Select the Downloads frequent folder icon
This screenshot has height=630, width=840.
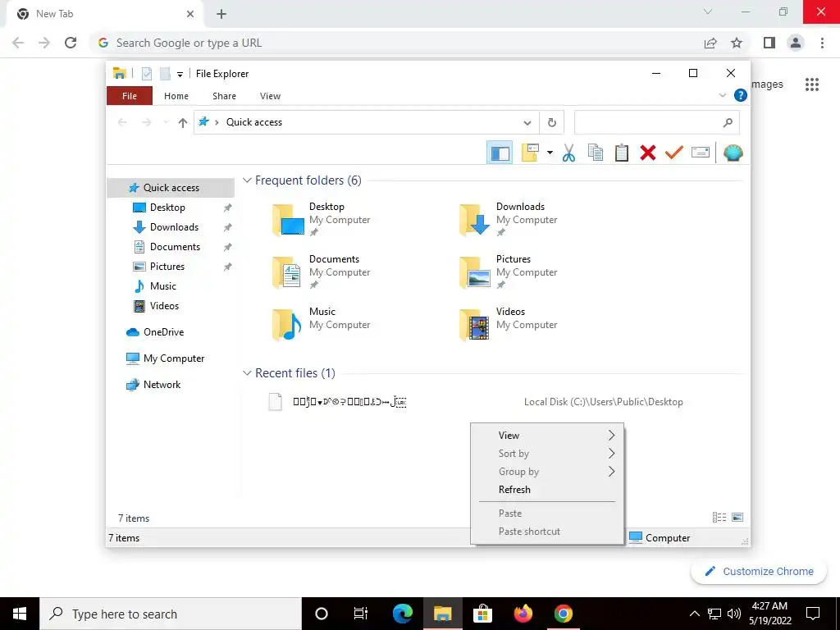click(x=475, y=220)
